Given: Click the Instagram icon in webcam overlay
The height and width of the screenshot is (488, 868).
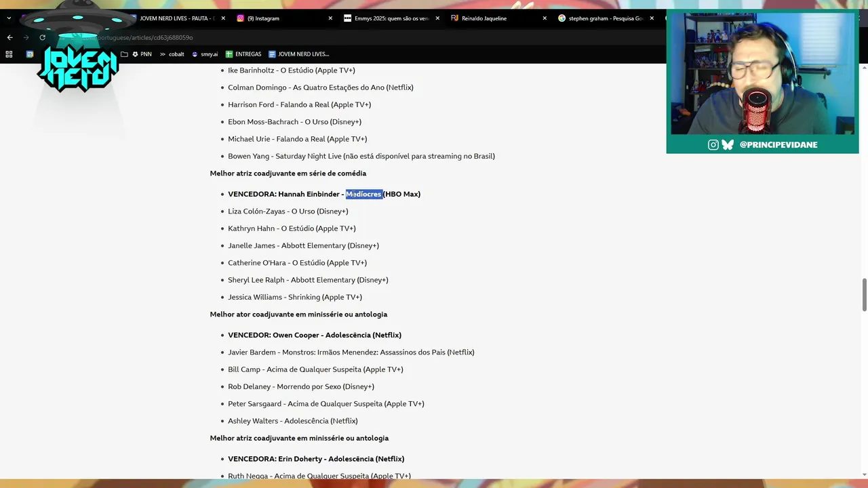Looking at the screenshot, I should coord(713,144).
